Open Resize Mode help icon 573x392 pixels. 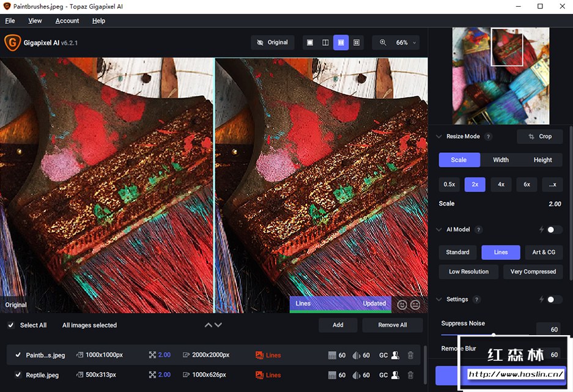coord(488,136)
